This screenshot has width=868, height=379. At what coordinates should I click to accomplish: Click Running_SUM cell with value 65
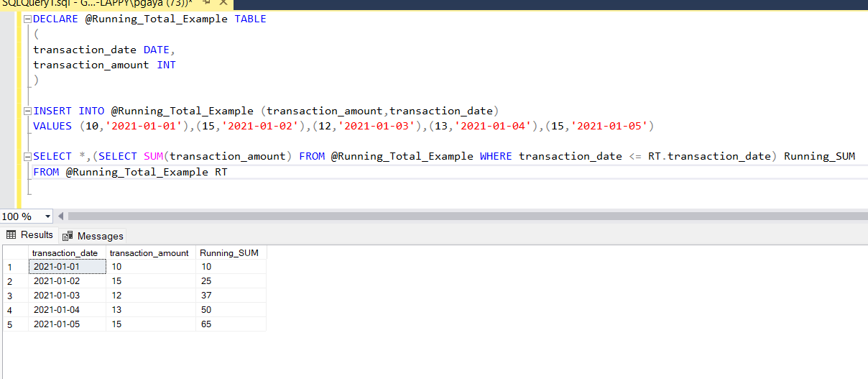pos(231,324)
